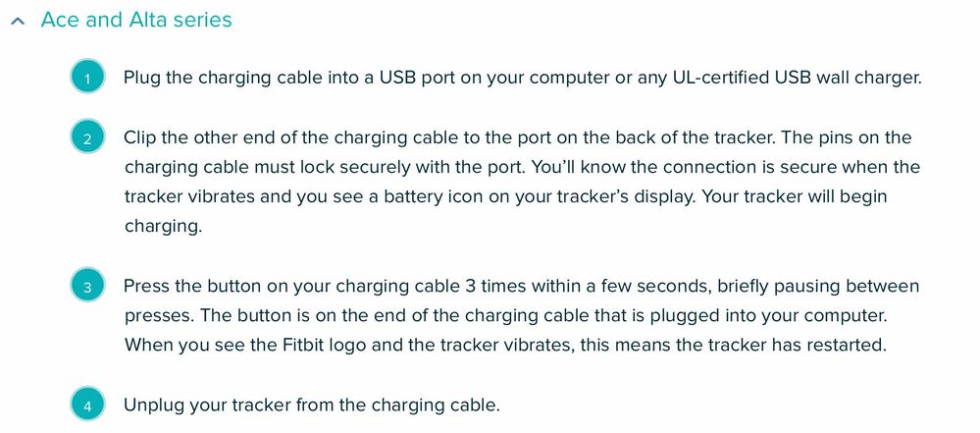980x433 pixels.
Task: Click the lone word 'charging.' ending step two
Action: pyautogui.click(x=163, y=226)
